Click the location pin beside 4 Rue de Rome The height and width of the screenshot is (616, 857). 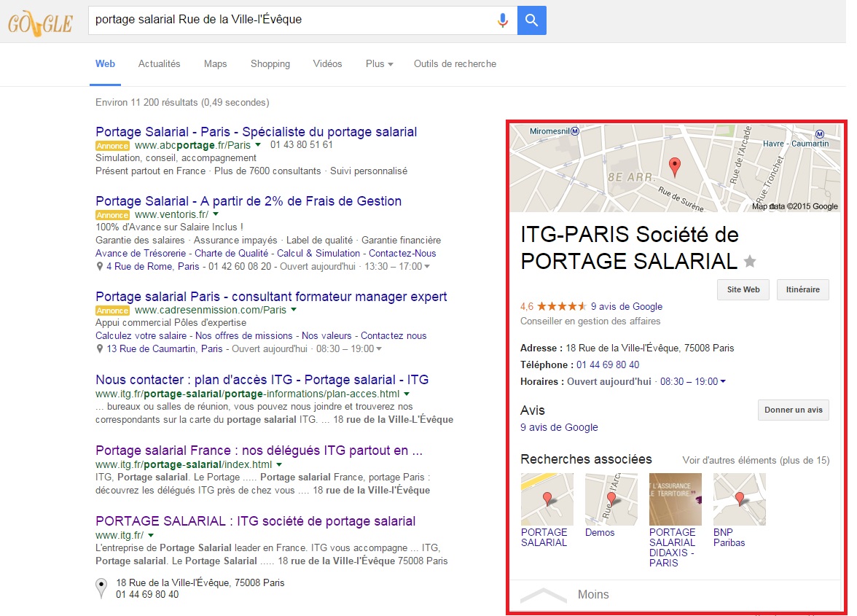coord(99,267)
